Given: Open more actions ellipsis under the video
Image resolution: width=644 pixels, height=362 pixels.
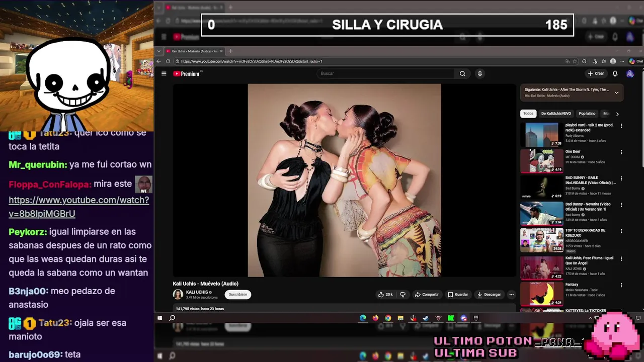Looking at the screenshot, I should (511, 295).
